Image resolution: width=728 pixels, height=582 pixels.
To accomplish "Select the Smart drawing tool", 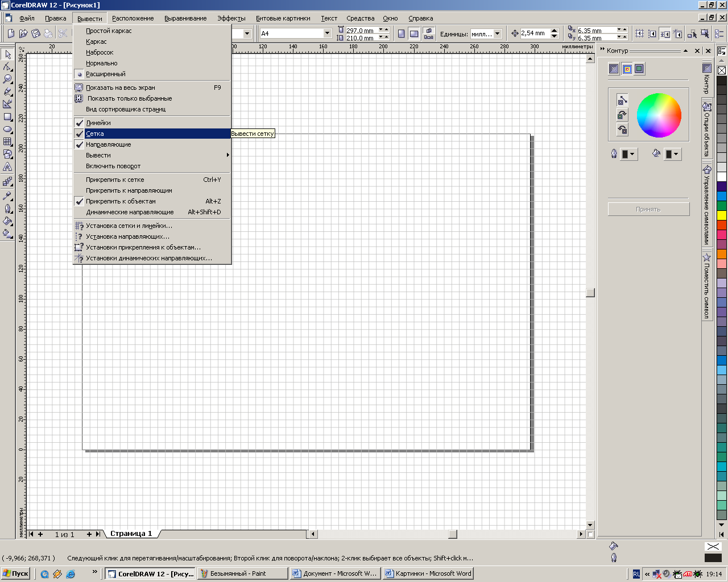I will 7,104.
